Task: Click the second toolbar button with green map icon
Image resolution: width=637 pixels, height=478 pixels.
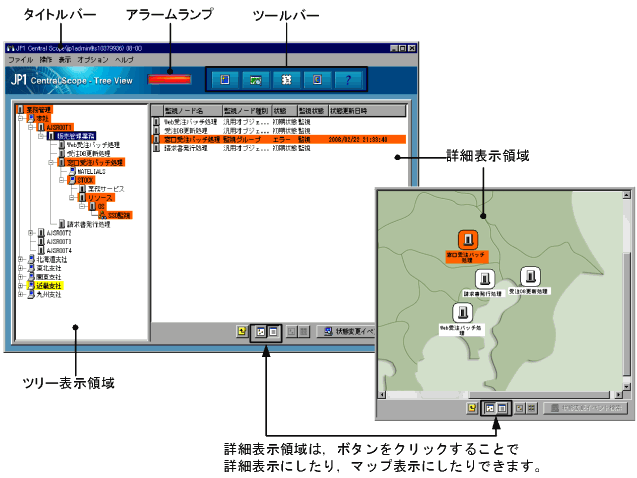Action: (x=256, y=80)
